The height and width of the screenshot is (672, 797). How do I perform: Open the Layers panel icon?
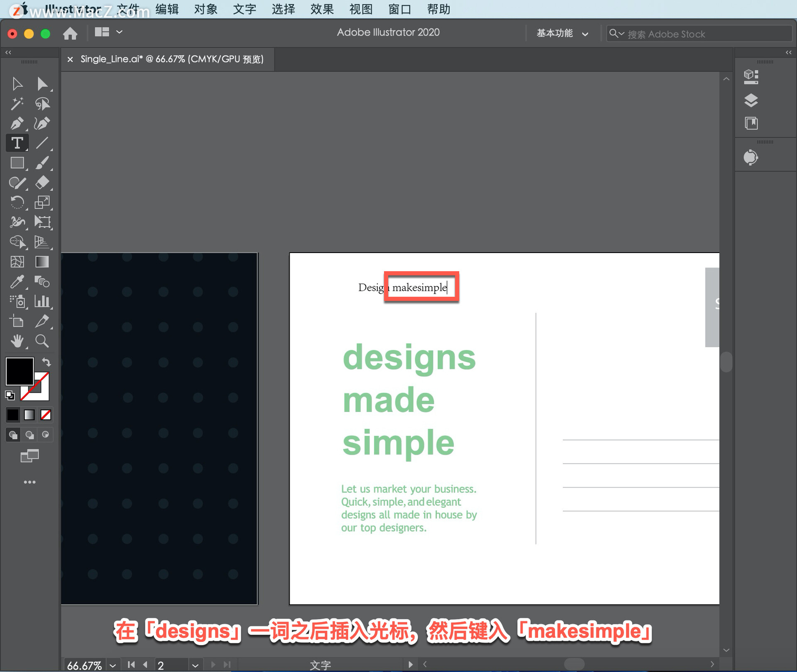coord(751,100)
